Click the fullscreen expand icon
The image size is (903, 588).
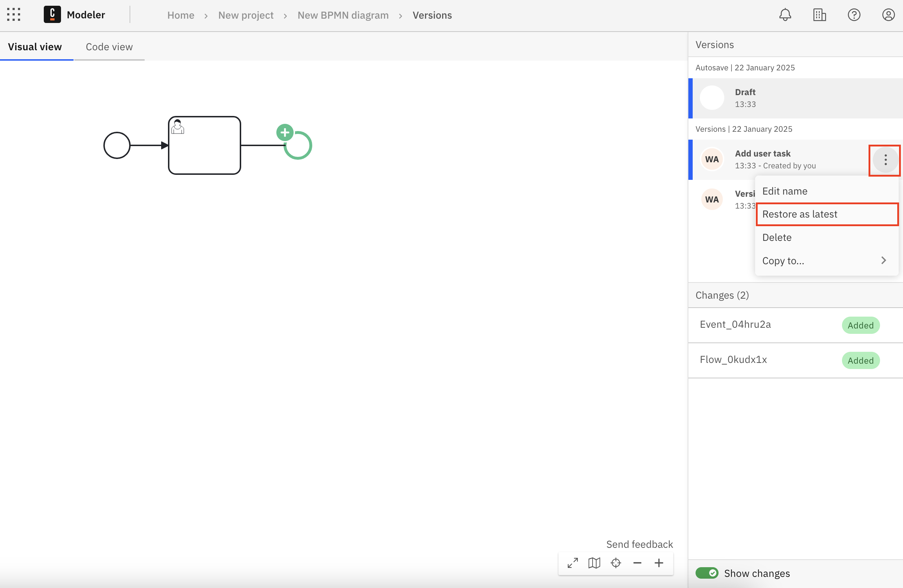[x=572, y=563]
